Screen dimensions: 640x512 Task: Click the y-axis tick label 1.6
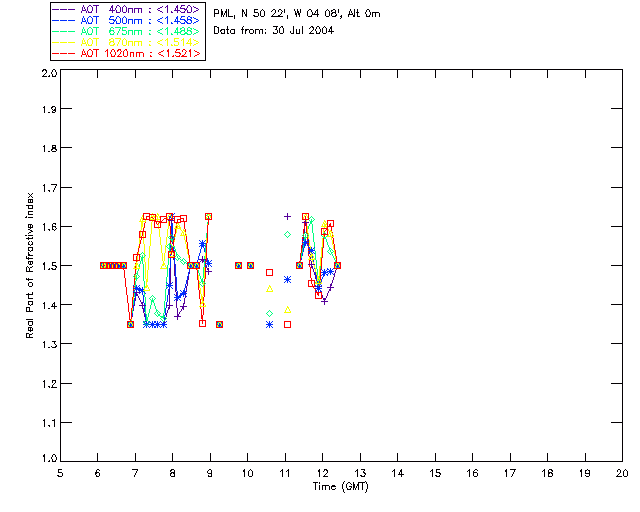tap(49, 227)
